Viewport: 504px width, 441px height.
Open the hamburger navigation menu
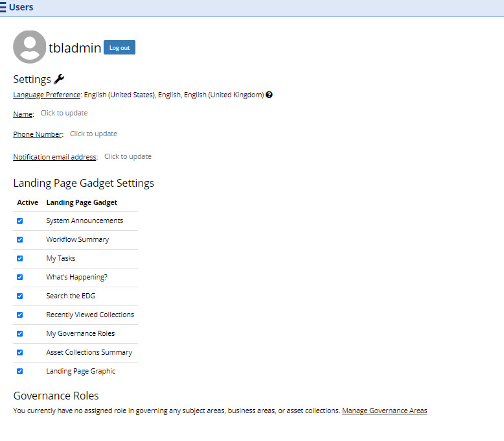[3, 8]
